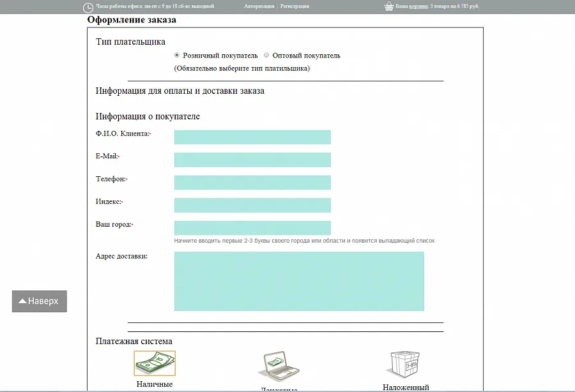Open the корзина link in header

click(x=418, y=6)
